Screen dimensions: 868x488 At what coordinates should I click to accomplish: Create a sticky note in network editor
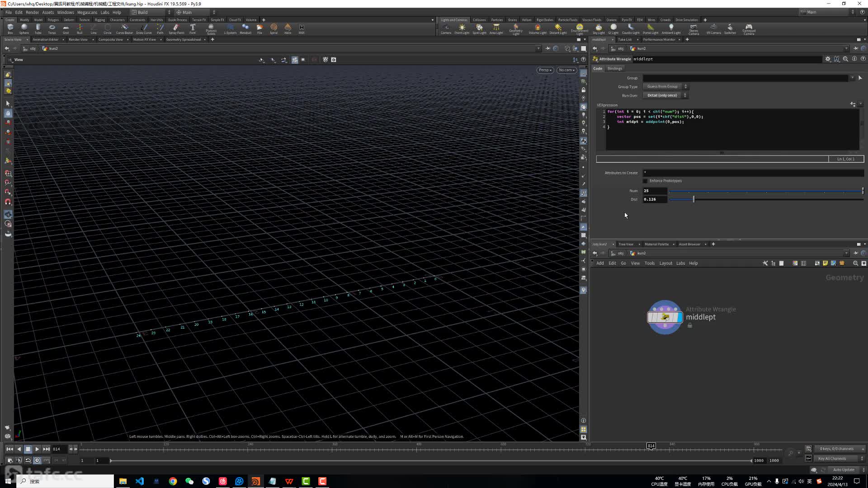click(825, 263)
